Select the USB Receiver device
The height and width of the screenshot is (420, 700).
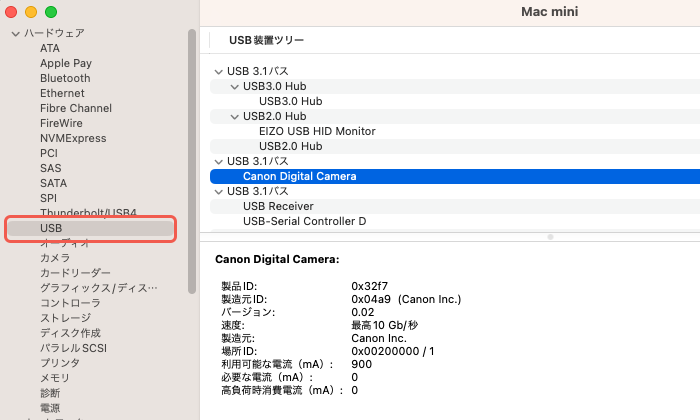point(278,206)
